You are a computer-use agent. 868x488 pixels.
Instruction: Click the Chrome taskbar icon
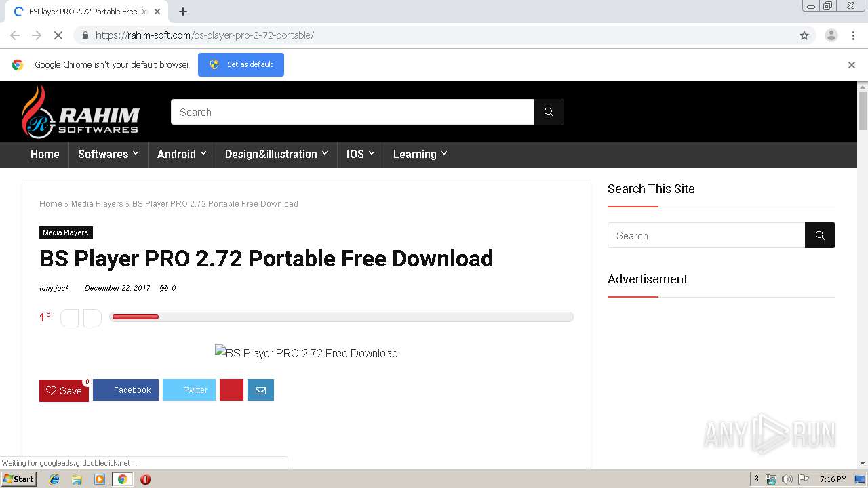click(122, 479)
